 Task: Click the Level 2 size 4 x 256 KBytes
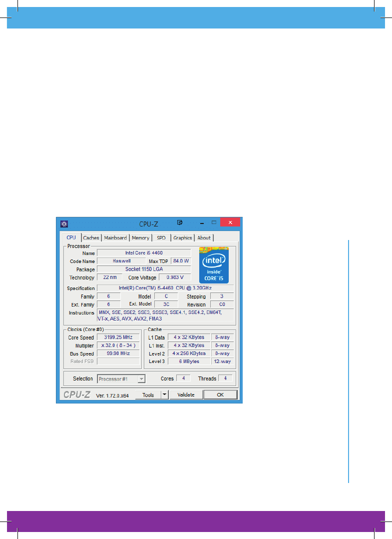click(x=189, y=353)
